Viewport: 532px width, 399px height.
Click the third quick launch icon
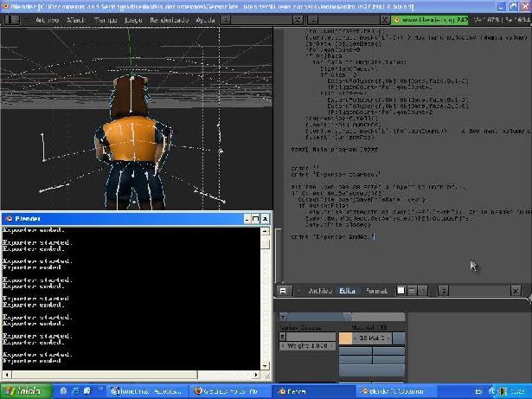click(87, 391)
